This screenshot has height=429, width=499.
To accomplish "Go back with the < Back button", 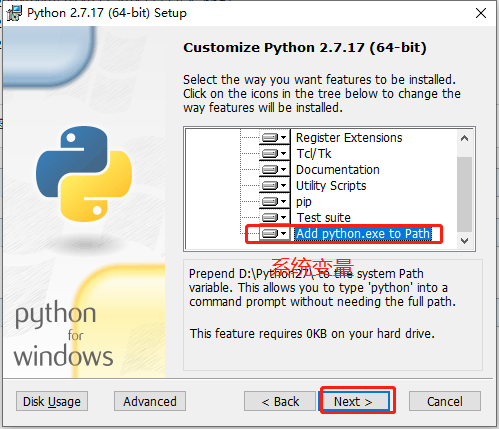I will coord(280,401).
